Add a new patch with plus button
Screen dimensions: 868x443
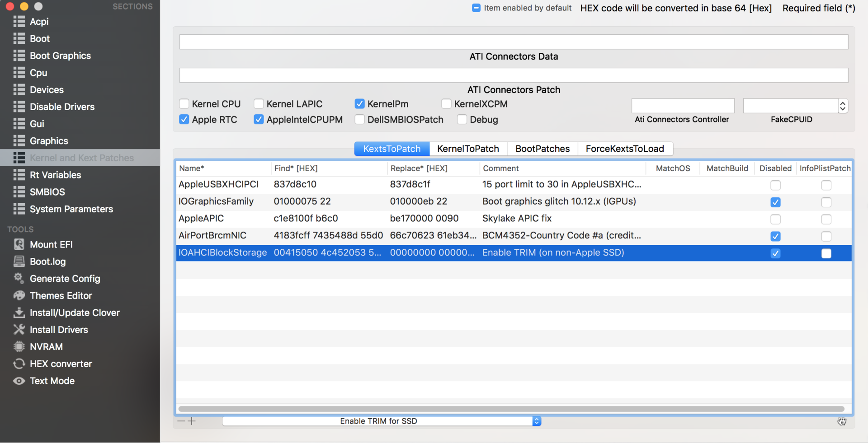(192, 421)
